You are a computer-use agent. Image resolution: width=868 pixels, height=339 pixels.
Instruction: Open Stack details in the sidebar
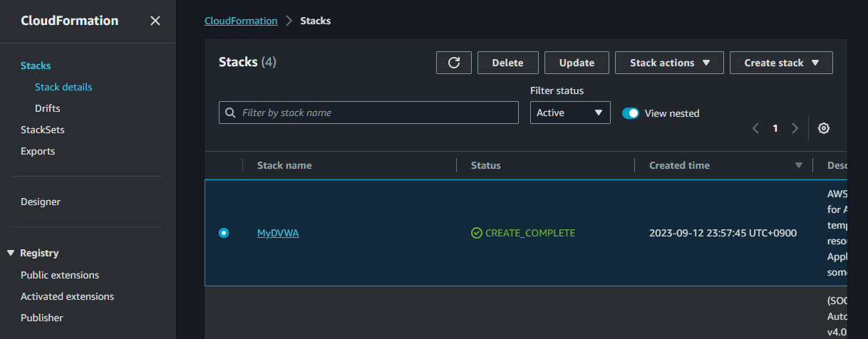63,87
